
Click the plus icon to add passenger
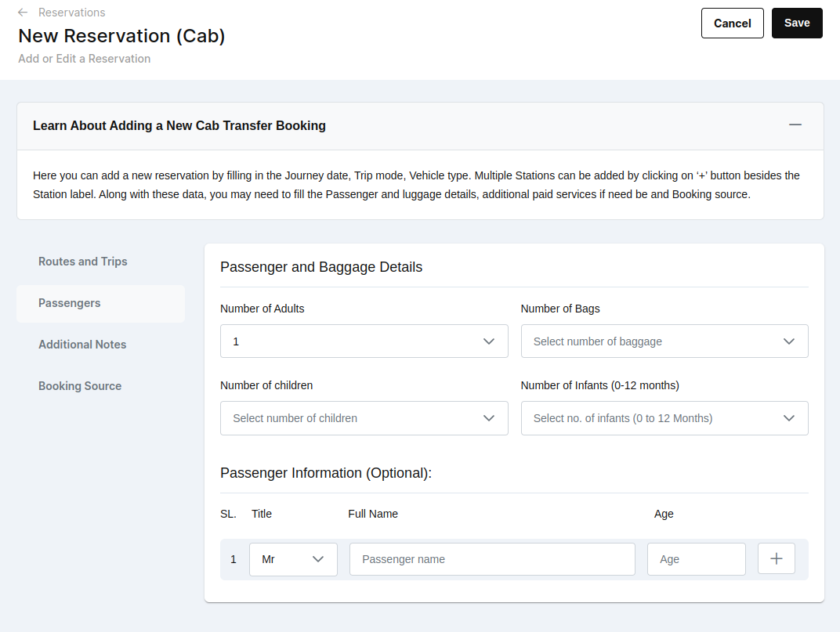click(x=777, y=558)
